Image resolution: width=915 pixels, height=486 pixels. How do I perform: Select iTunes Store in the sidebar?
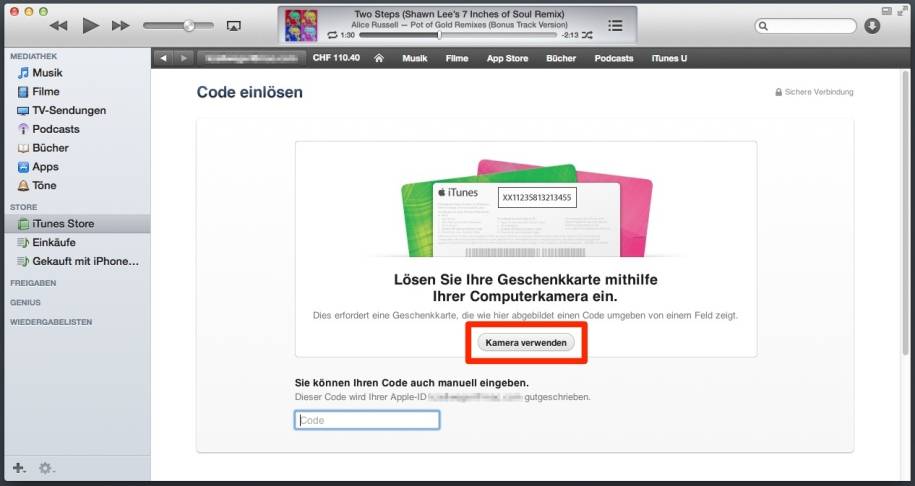pyautogui.click(x=76, y=223)
